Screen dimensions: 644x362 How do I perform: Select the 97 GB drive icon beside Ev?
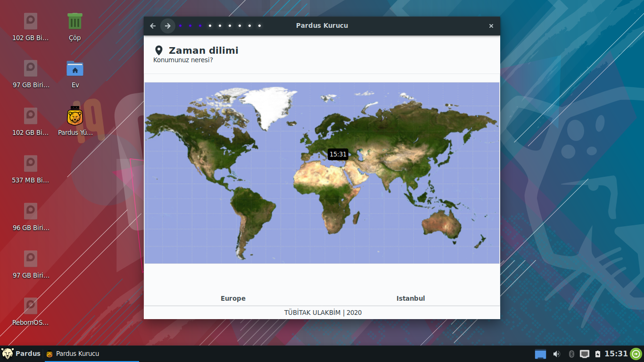[31, 74]
